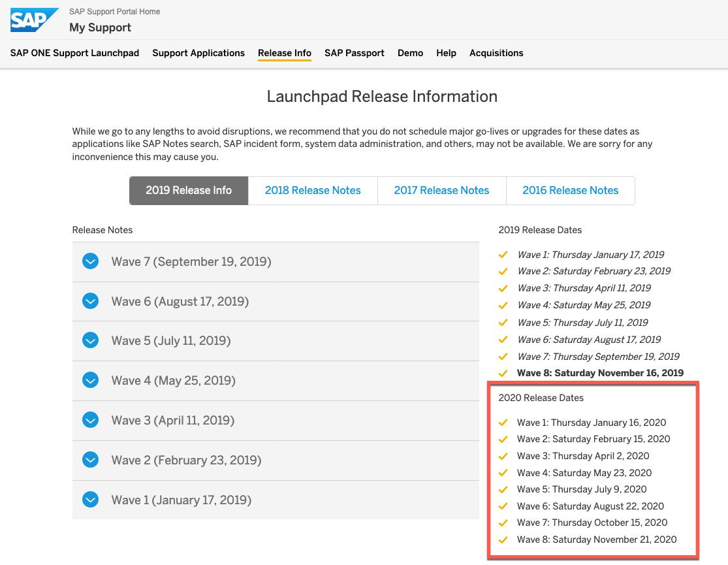The image size is (728, 565).
Task: Switch to 2017 Release Notes tab
Action: coord(441,191)
